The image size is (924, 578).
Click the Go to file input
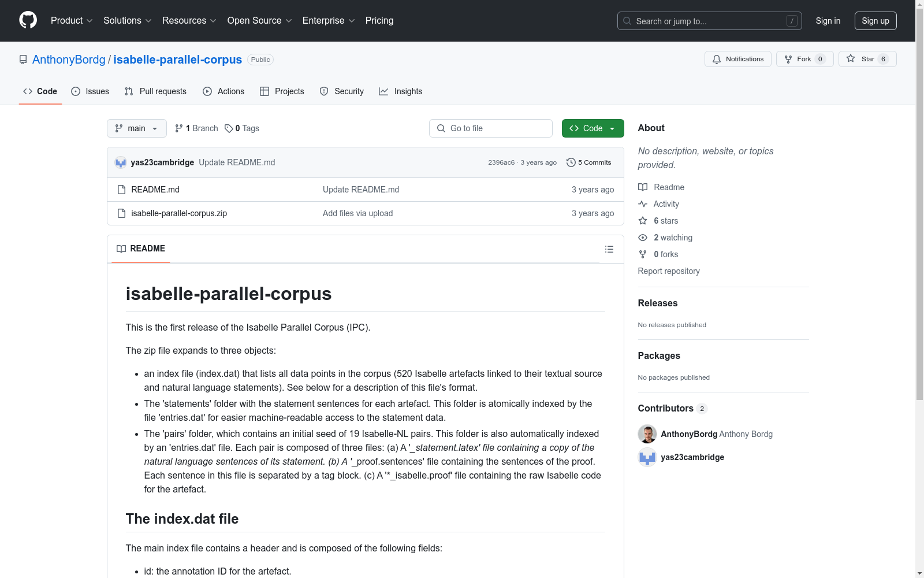[x=491, y=128]
